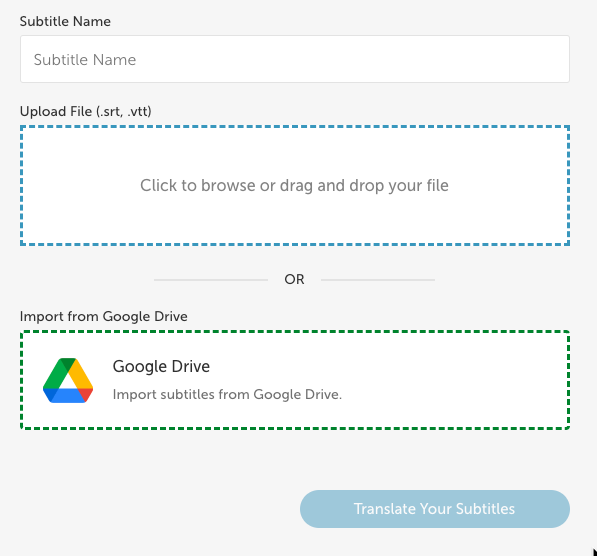
Task: Select the Google Drive heading text
Action: 161,366
